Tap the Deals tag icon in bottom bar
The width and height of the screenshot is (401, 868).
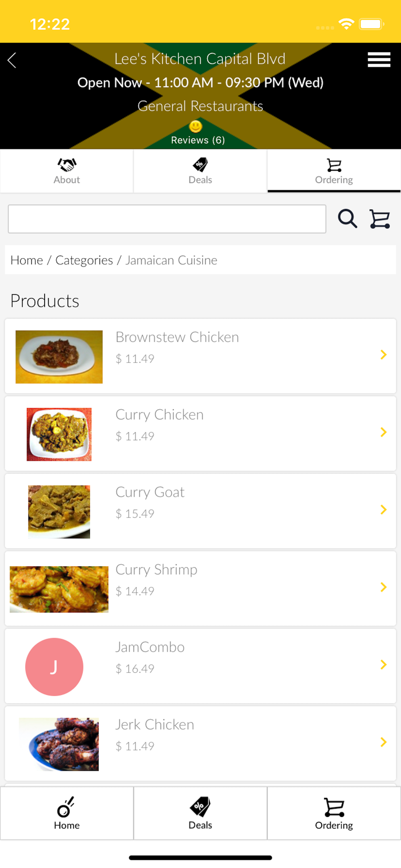pyautogui.click(x=200, y=807)
